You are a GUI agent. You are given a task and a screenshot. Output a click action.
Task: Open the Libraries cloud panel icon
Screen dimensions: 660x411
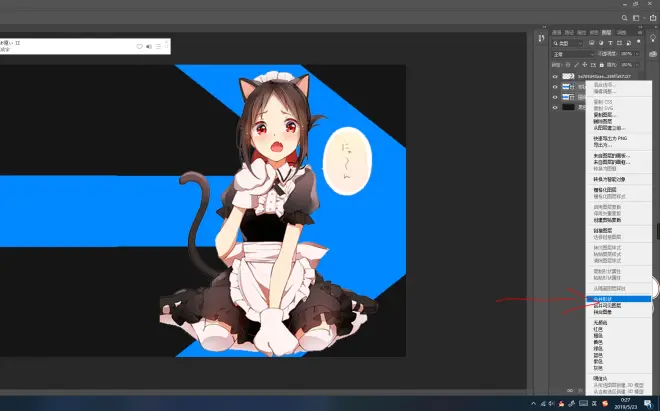[x=653, y=54]
